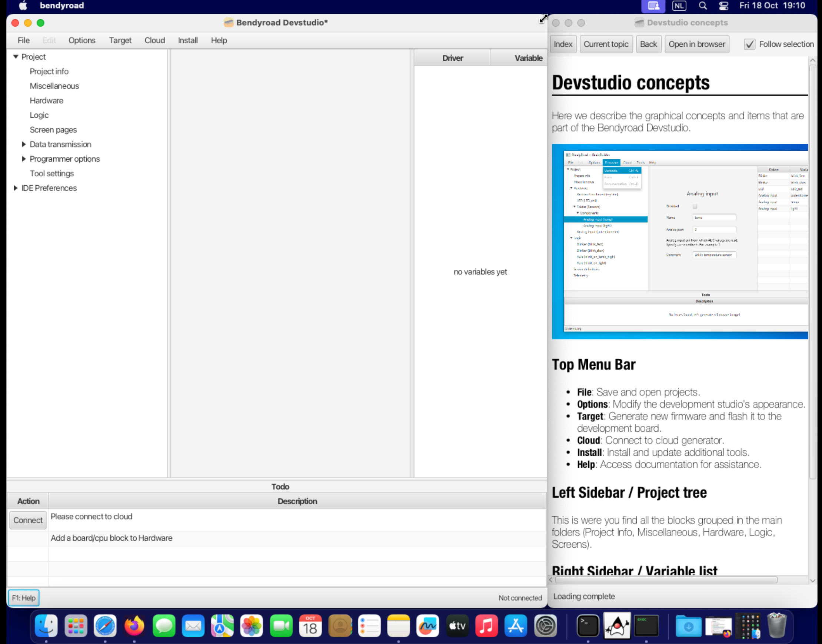Open Maps app in dock
The width and height of the screenshot is (822, 644).
[x=222, y=626]
